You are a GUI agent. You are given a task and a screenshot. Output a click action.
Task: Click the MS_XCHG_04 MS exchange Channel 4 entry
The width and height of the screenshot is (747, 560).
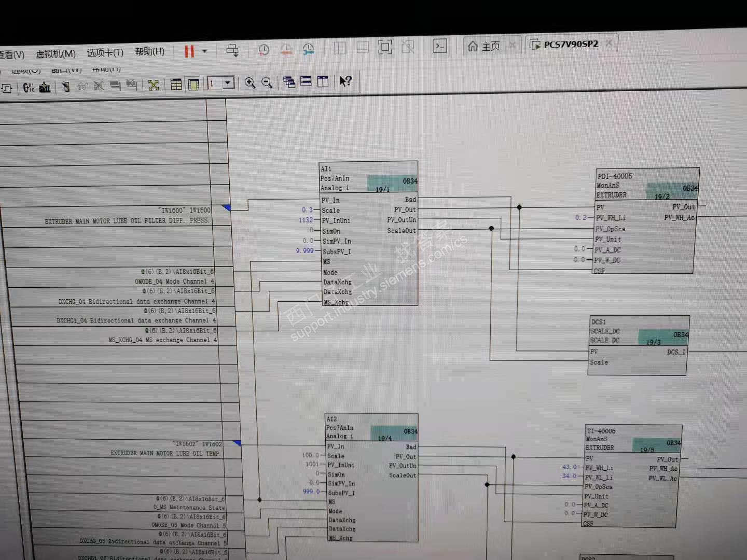point(163,340)
